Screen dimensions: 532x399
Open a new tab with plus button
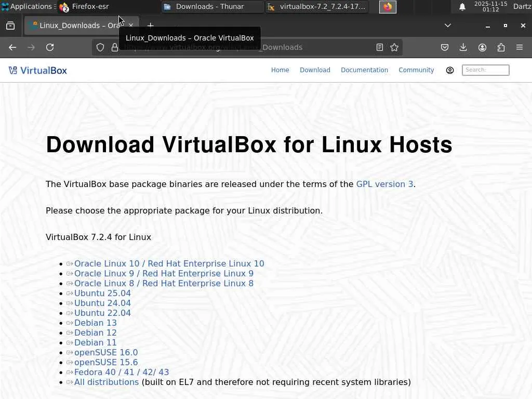150,25
